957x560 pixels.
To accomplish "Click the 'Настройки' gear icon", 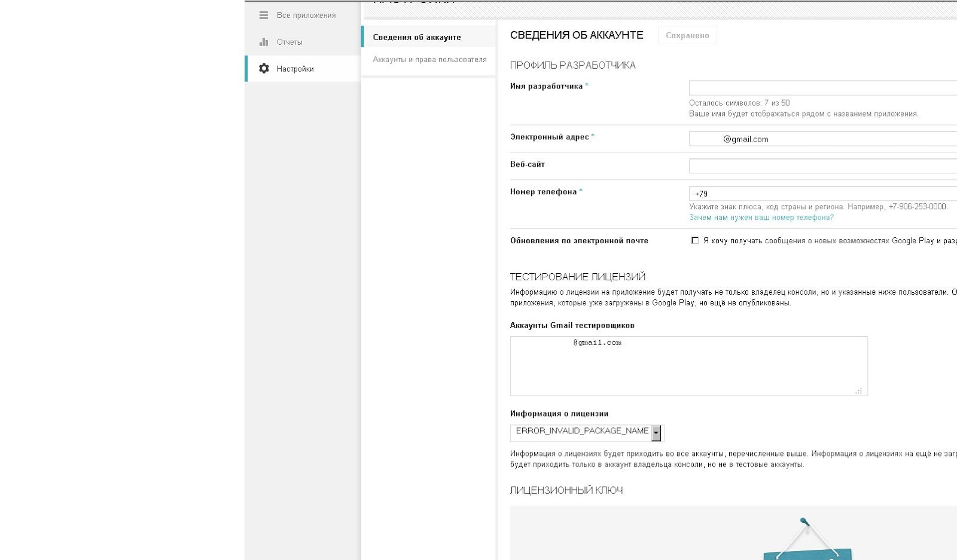I will click(264, 69).
